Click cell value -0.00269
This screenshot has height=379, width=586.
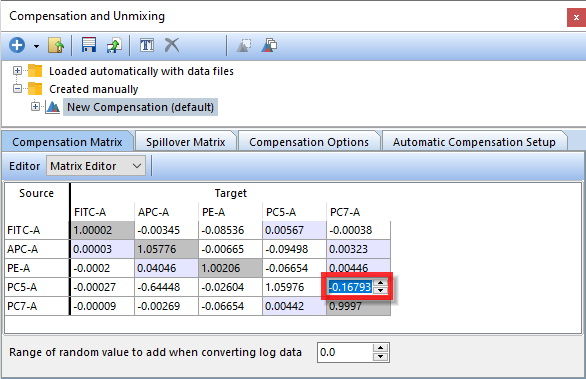coord(166,306)
